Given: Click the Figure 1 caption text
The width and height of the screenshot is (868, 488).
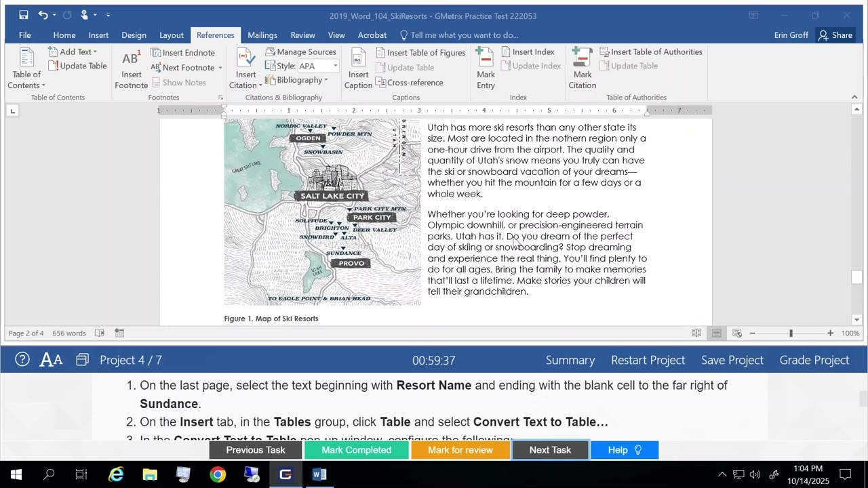Looking at the screenshot, I should pyautogui.click(x=271, y=319).
